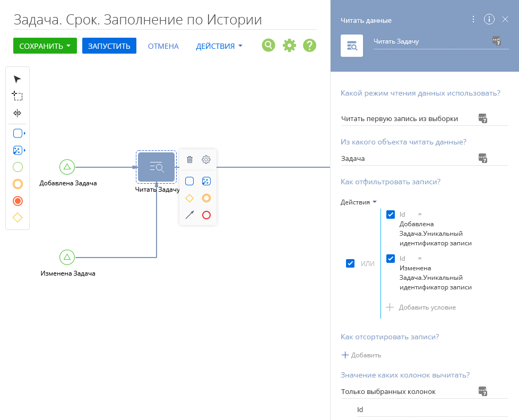
Task: Toggle the ИЛИ group checkbox
Action: pos(350,263)
